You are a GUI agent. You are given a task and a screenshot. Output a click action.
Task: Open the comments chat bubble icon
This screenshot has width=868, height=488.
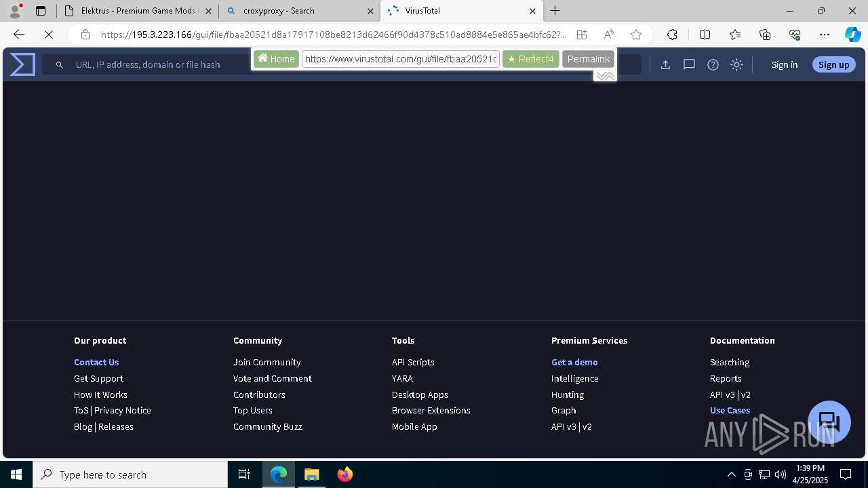(x=689, y=64)
